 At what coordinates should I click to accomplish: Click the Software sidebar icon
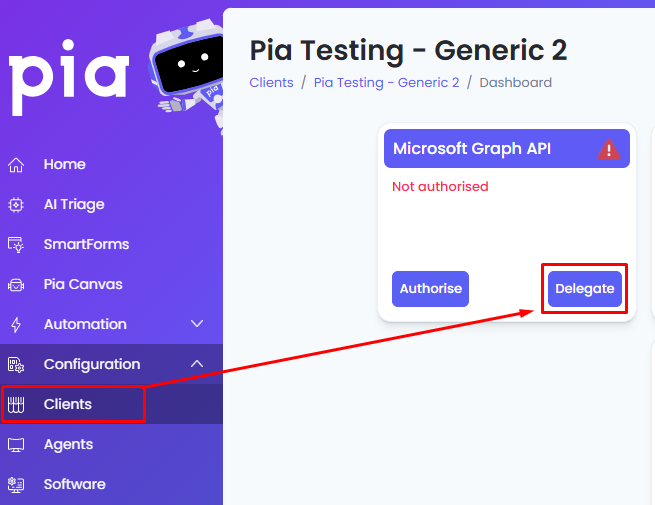pyautogui.click(x=16, y=485)
